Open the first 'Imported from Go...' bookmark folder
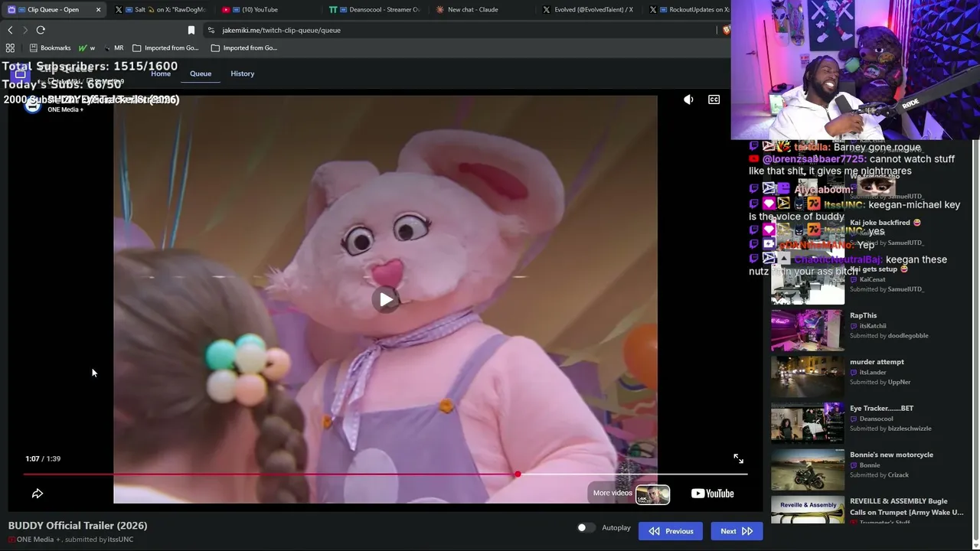Viewport: 980px width, 551px height. [165, 47]
